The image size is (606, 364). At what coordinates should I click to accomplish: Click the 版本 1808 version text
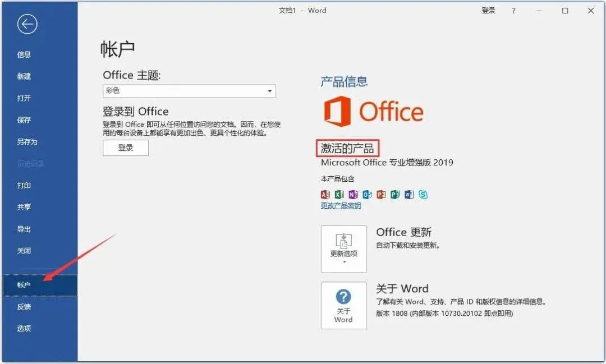445,314
